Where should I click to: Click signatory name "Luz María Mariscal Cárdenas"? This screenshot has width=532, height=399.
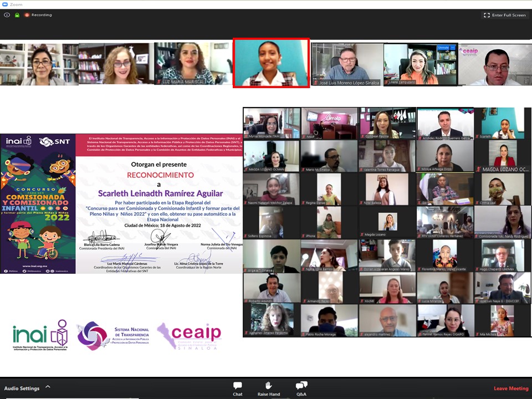click(127, 264)
